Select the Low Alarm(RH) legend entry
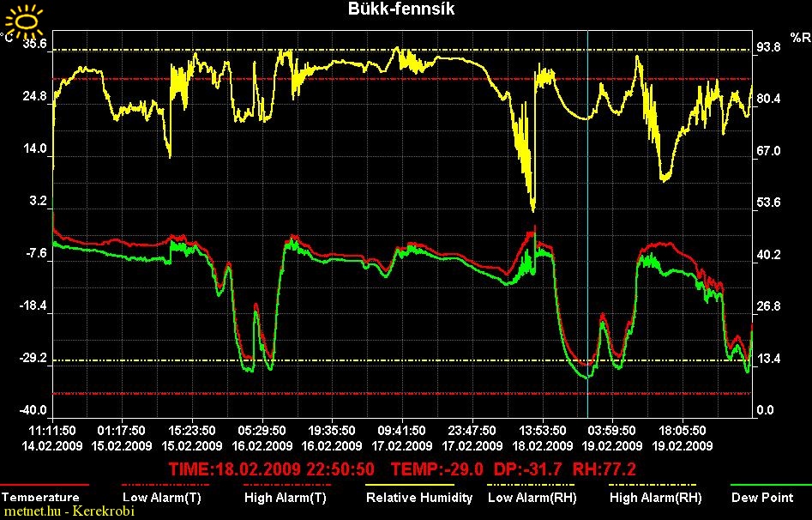 [532, 497]
